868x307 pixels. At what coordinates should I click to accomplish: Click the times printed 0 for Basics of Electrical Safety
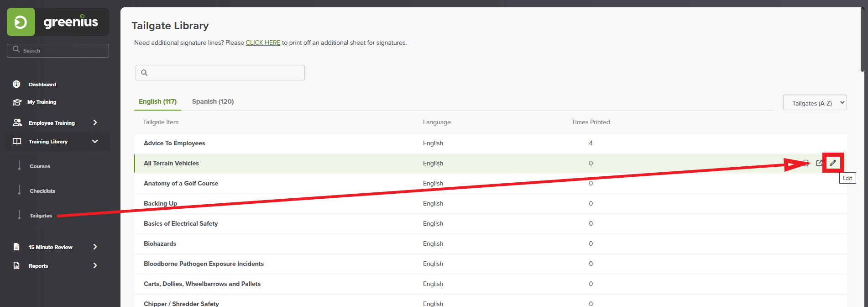(x=591, y=223)
